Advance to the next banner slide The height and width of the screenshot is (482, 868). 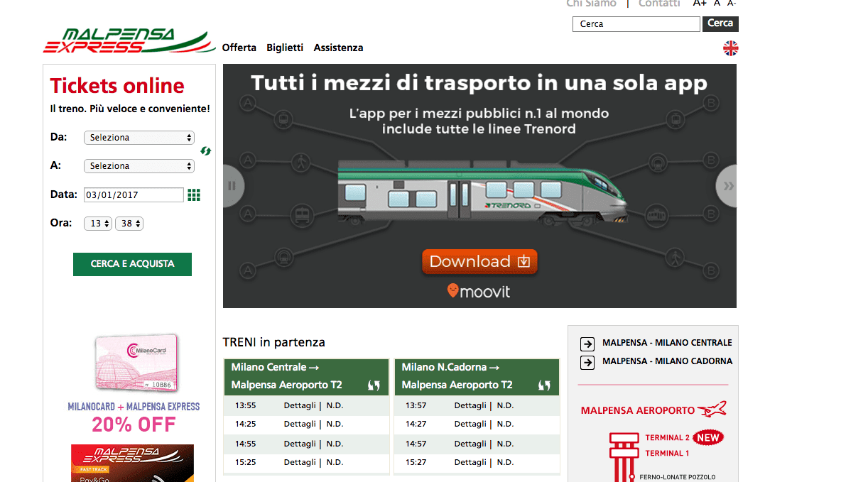727,186
